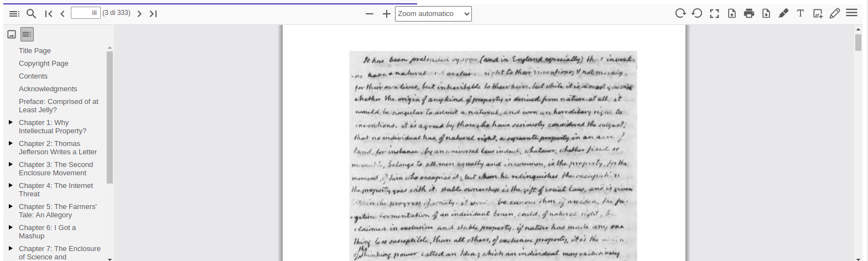The image size is (868, 261).
Task: Switch sidebar to thumbnails view
Action: click(12, 34)
